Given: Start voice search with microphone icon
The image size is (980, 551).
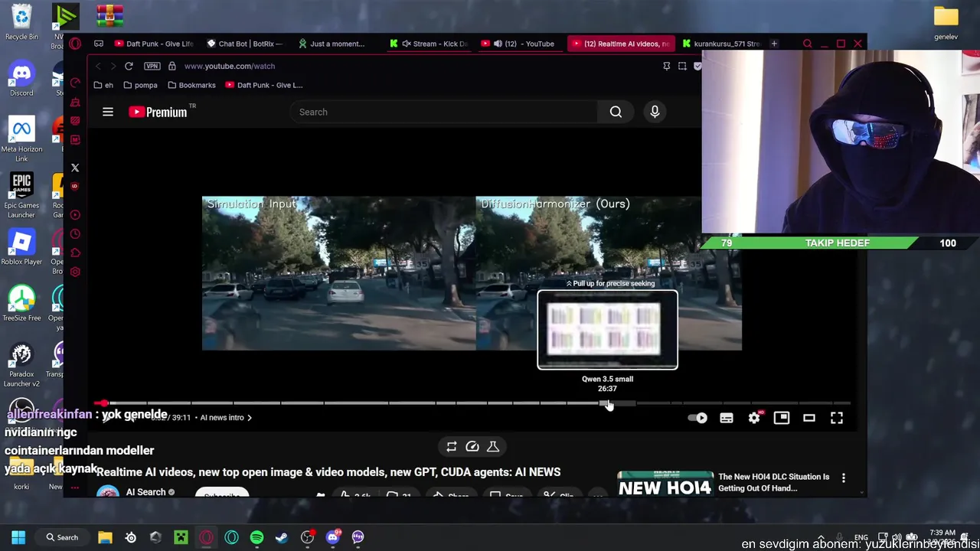Looking at the screenshot, I should pos(655,112).
